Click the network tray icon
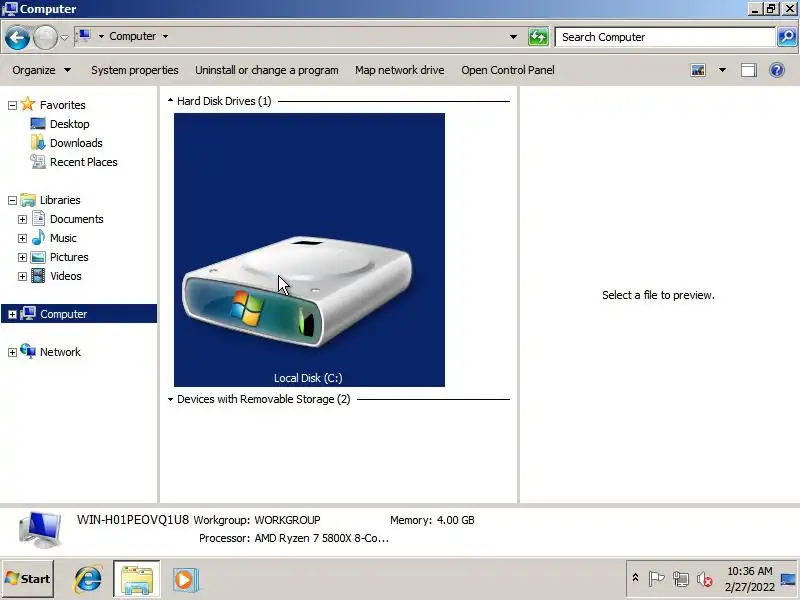Screen dimensions: 800x600 (681, 579)
